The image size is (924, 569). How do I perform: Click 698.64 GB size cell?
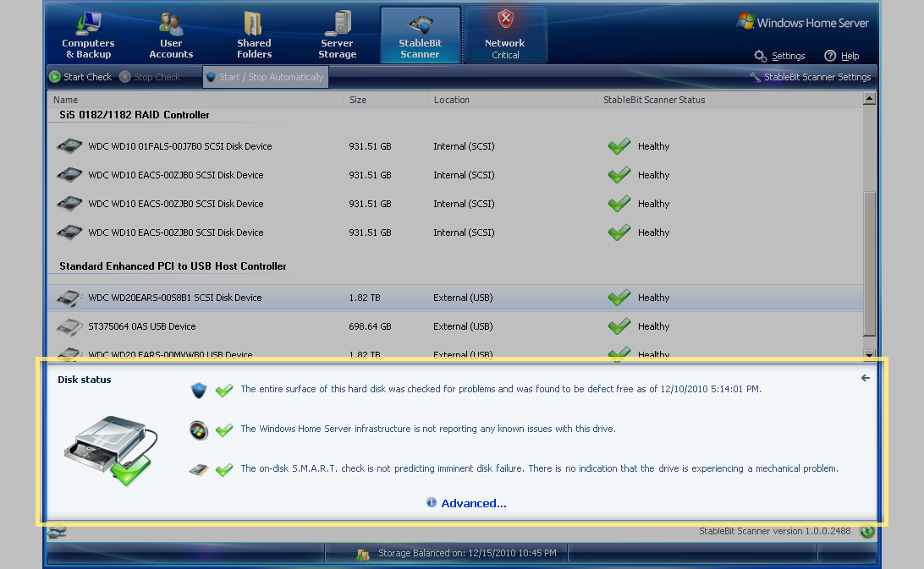pos(370,326)
